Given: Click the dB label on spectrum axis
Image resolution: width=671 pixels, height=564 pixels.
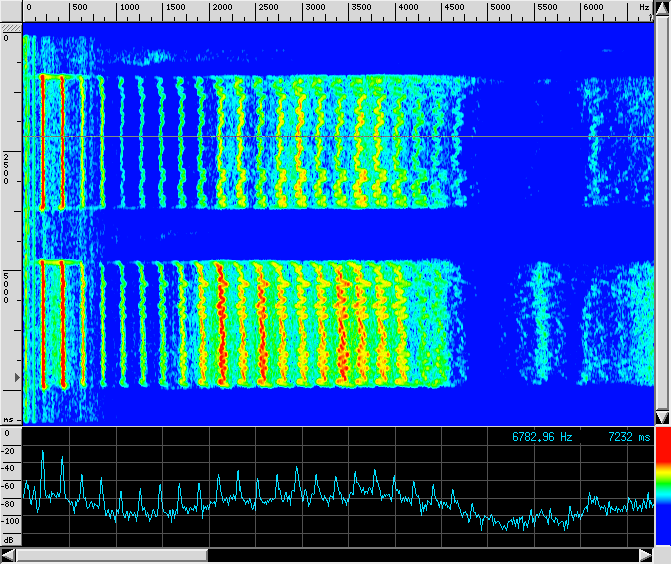Looking at the screenshot, I should pyautogui.click(x=9, y=539).
